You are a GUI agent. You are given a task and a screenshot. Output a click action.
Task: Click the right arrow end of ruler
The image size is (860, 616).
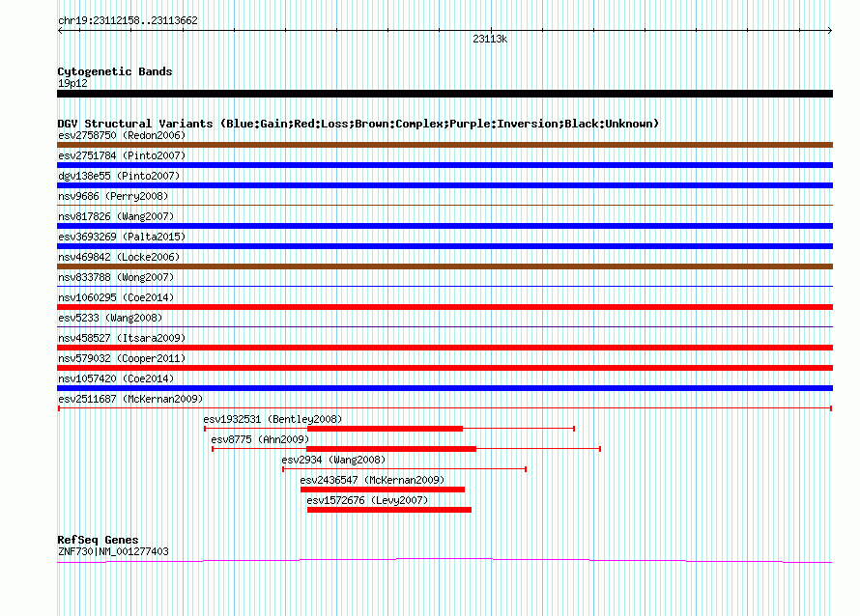830,31
